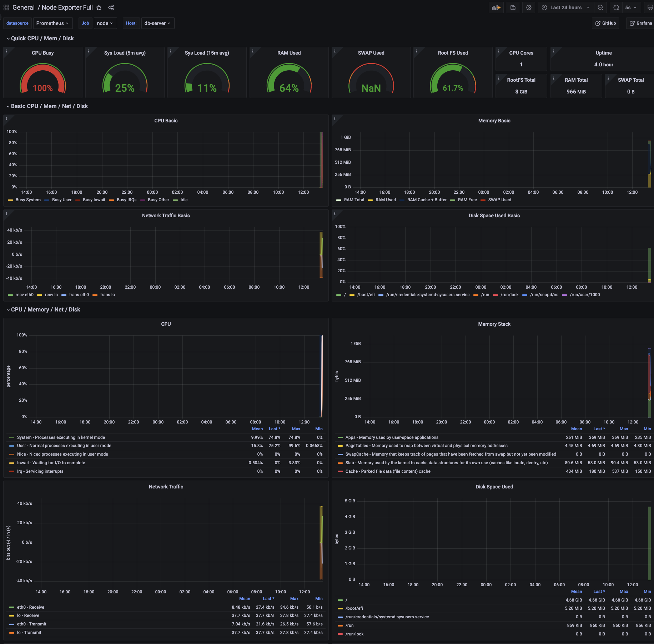The image size is (654, 644).
Task: Sort Disk Space Used legend by Mean
Action: coord(577,592)
